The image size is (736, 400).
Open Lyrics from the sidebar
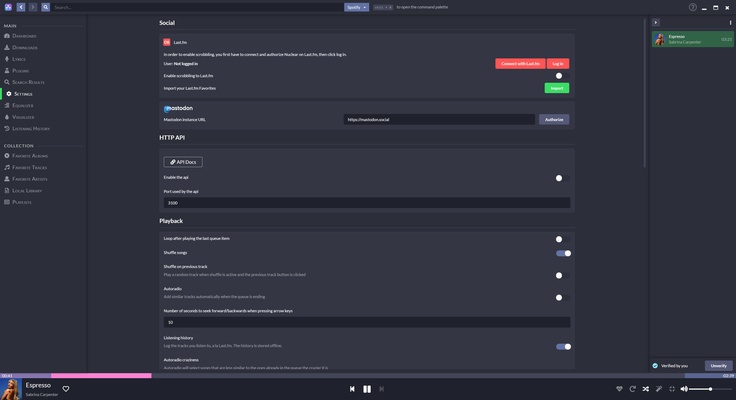[15, 59]
